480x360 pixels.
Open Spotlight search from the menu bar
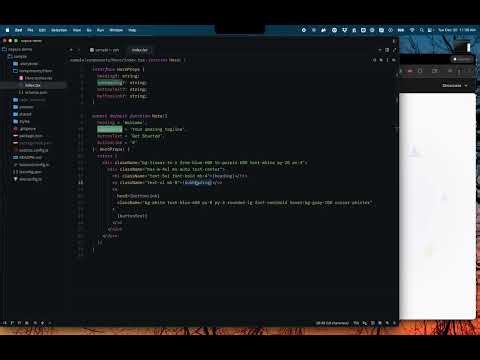pos(422,30)
